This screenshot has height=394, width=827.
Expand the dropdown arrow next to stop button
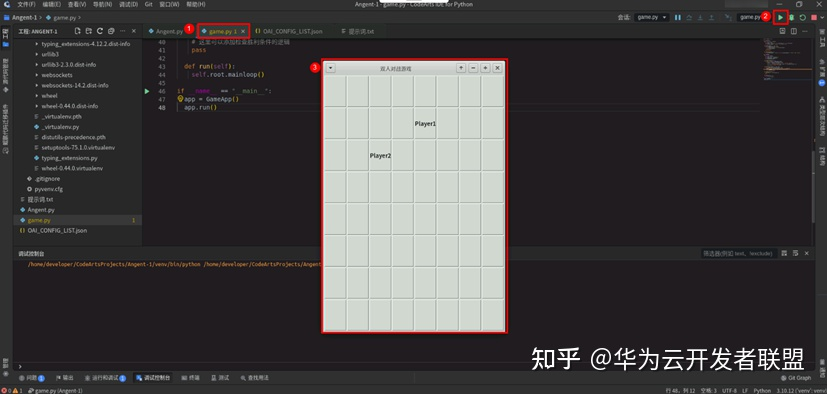(x=822, y=17)
